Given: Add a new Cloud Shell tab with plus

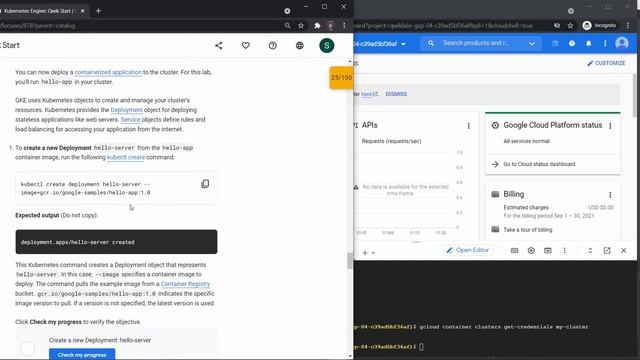Looking at the screenshot, I should click(x=365, y=253).
